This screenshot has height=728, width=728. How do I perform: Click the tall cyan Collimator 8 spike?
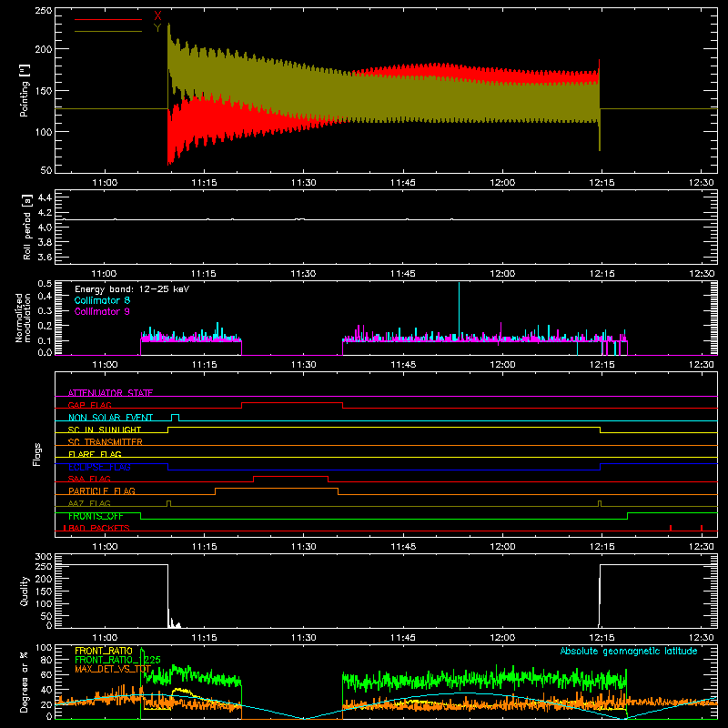pos(460,311)
